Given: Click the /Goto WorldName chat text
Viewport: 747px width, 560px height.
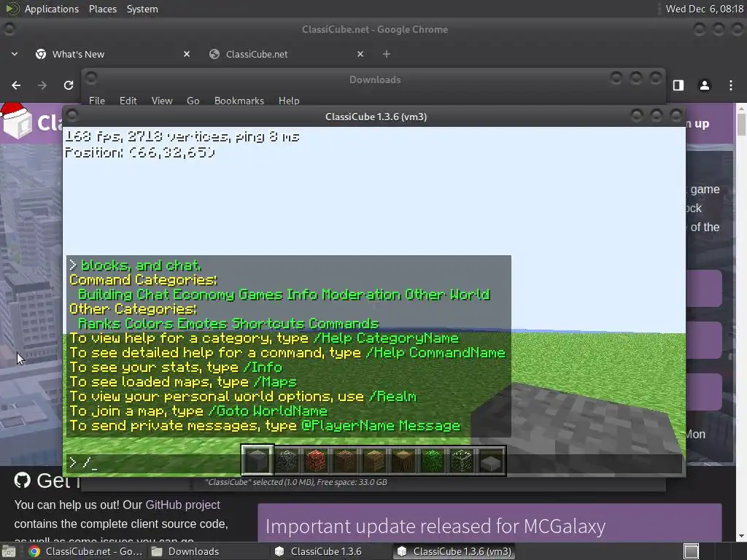Looking at the screenshot, I should point(267,411).
